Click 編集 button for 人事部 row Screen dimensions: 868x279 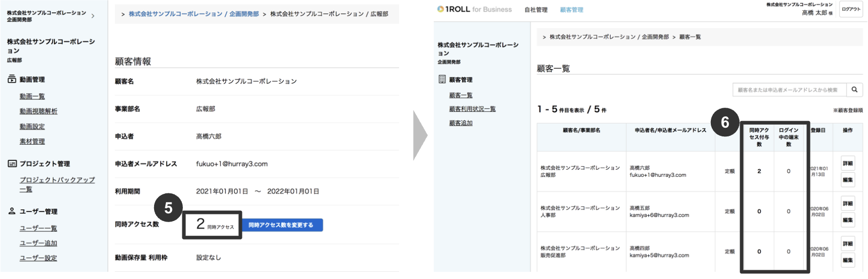coord(847,220)
